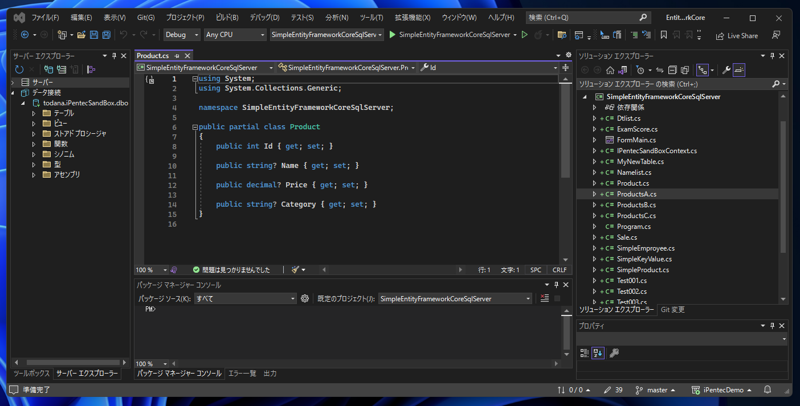Click Sync with Active Document icon in Solution Explorer
Screen dimensions: 800x406
(x=660, y=70)
